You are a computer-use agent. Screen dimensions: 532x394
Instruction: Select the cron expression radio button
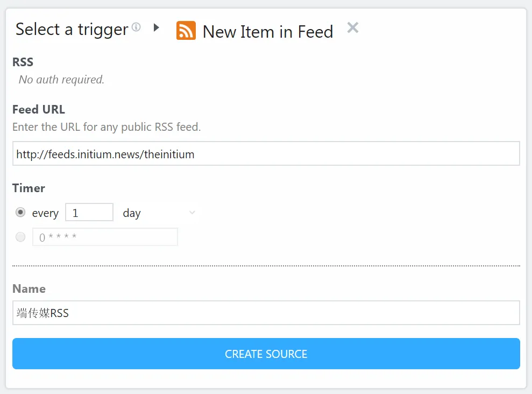(x=20, y=236)
